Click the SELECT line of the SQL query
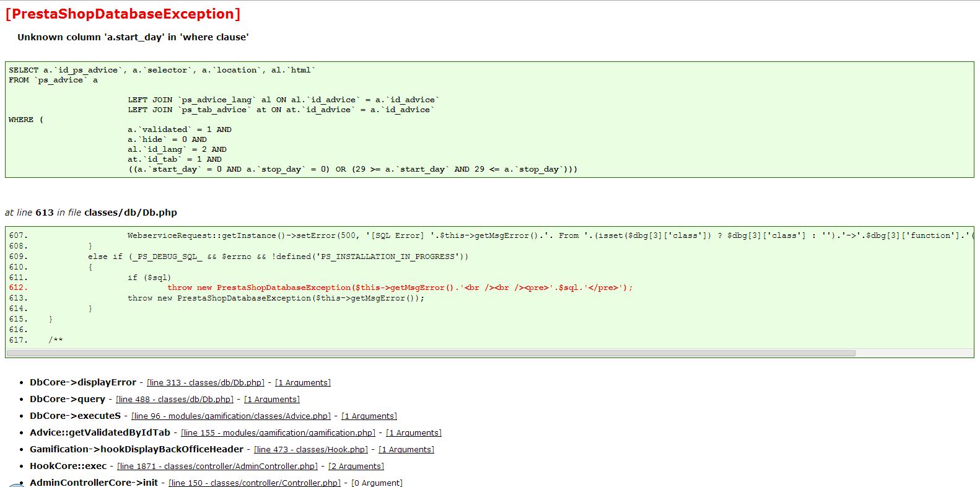This screenshot has height=487, width=980. point(162,70)
